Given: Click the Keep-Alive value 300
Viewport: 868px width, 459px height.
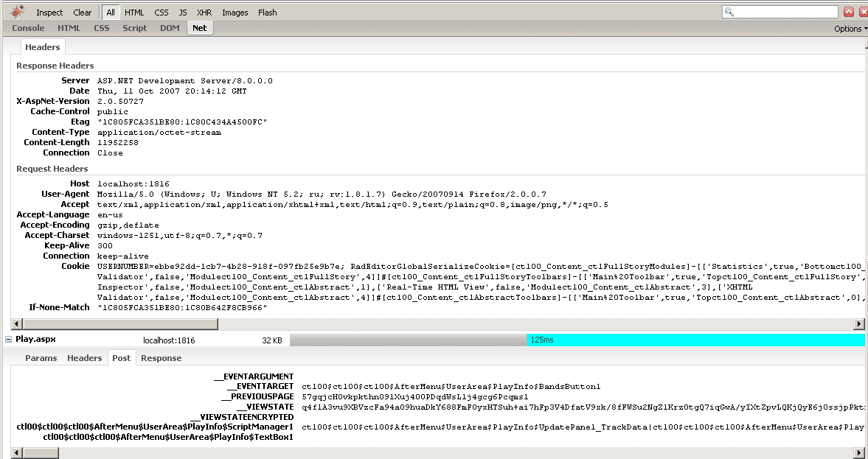Looking at the screenshot, I should 105,245.
